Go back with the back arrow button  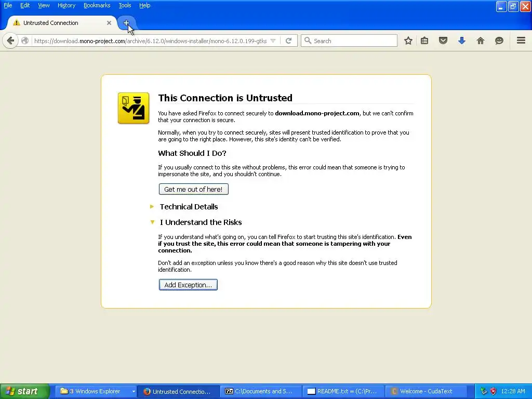10,41
